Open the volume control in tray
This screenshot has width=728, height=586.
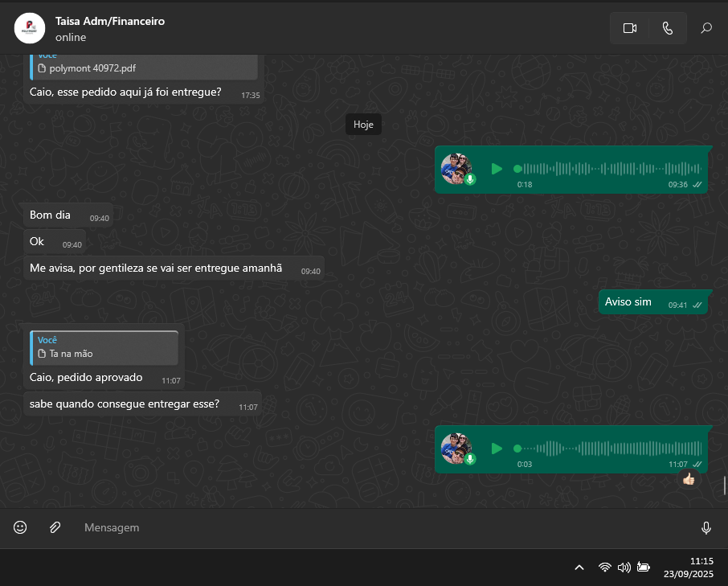coord(624,568)
